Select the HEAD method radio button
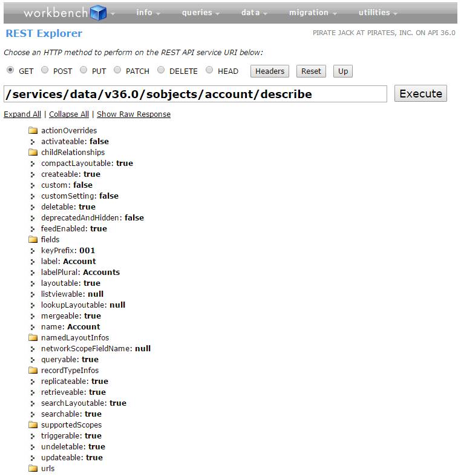 pos(209,70)
